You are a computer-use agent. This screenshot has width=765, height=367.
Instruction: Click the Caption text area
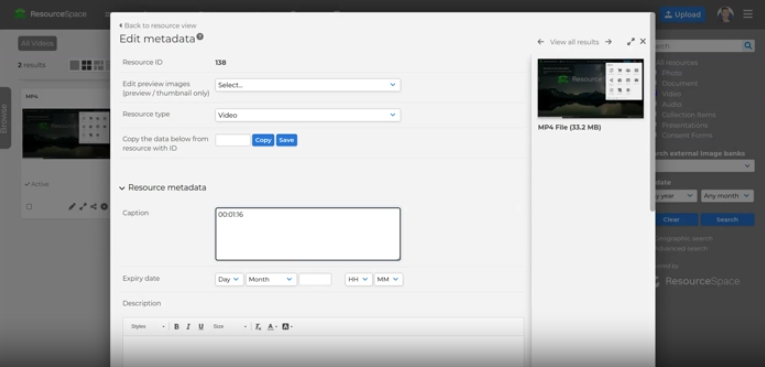click(308, 234)
